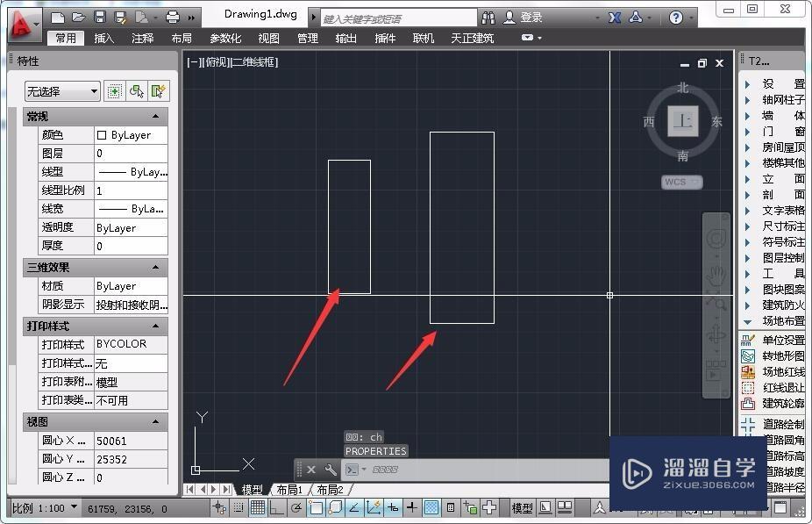Image resolution: width=812 pixels, height=524 pixels.
Task: Switch to the 视图 ribbon tab
Action: tap(269, 39)
